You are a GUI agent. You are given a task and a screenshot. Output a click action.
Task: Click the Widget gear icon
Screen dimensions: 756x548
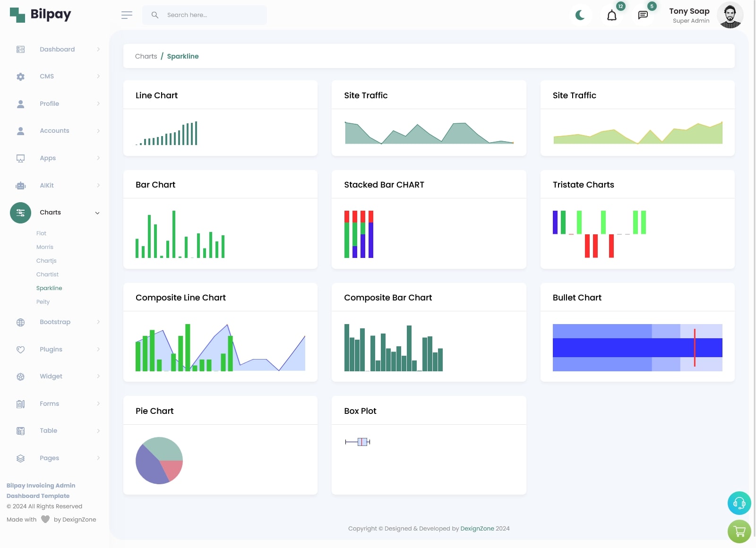(20, 377)
